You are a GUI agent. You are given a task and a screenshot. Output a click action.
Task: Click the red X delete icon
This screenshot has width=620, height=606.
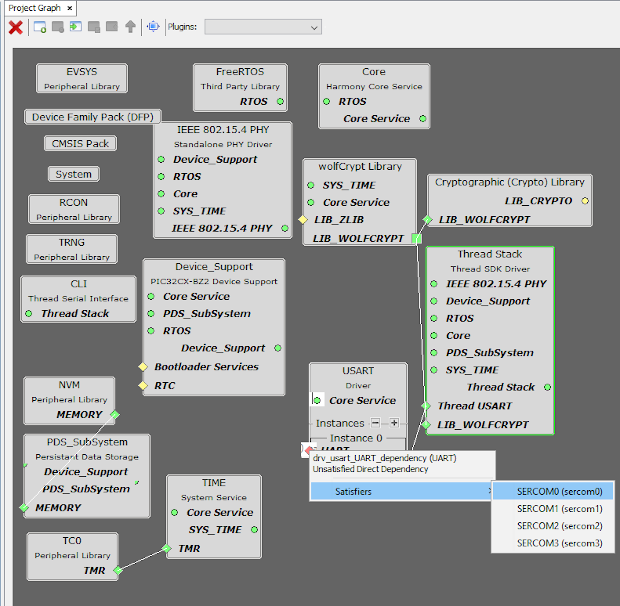16,27
